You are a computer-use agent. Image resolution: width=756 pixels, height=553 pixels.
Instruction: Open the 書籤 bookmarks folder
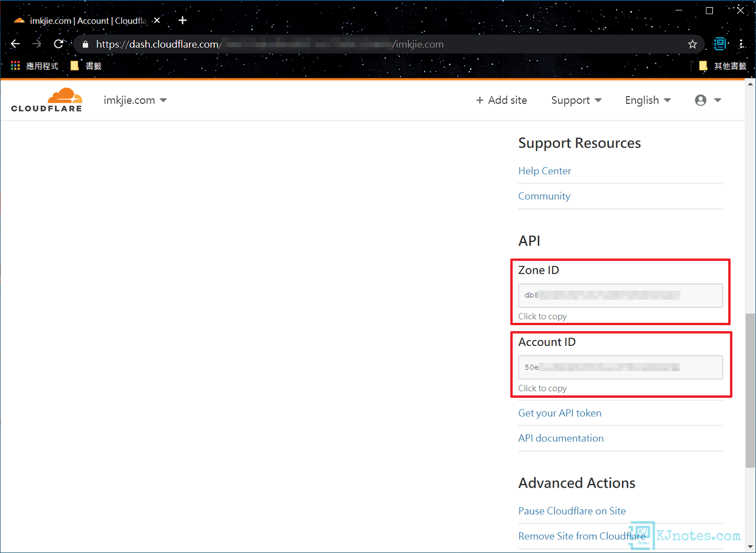tap(86, 66)
